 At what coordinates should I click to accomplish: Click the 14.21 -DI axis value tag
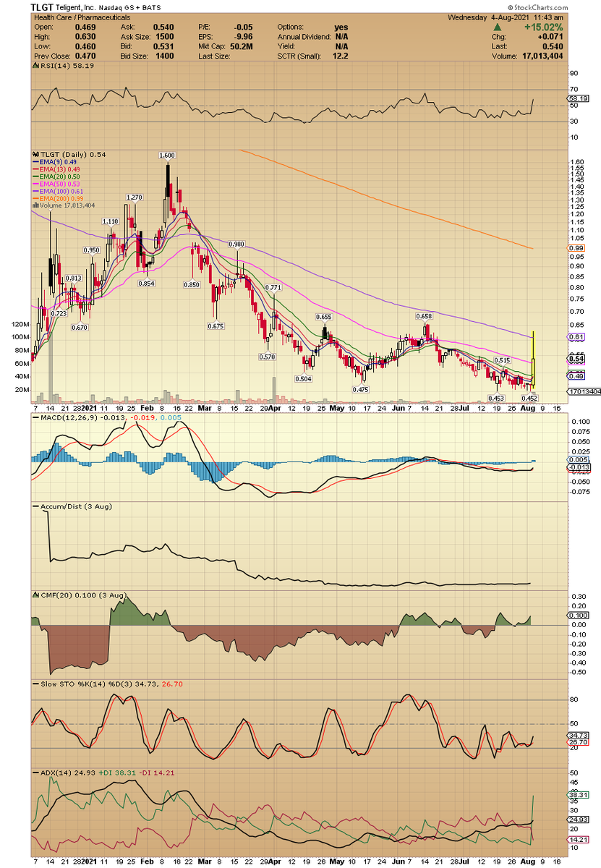pyautogui.click(x=576, y=840)
